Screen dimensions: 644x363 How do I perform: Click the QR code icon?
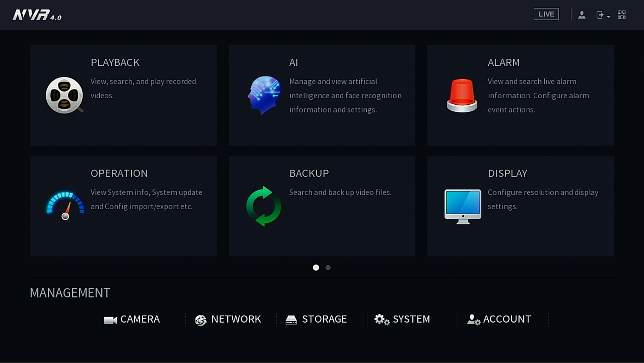point(622,14)
